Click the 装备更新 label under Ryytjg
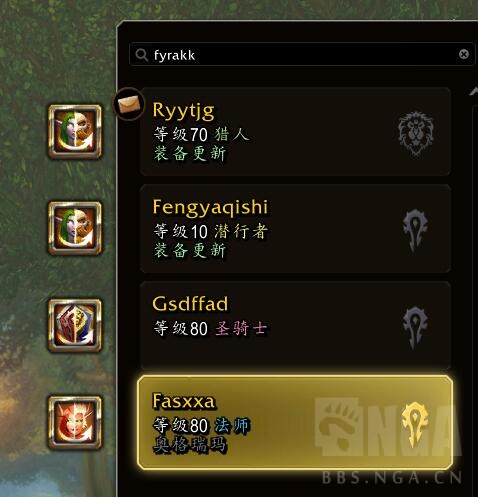Screen dimensions: 478x497 (190, 154)
